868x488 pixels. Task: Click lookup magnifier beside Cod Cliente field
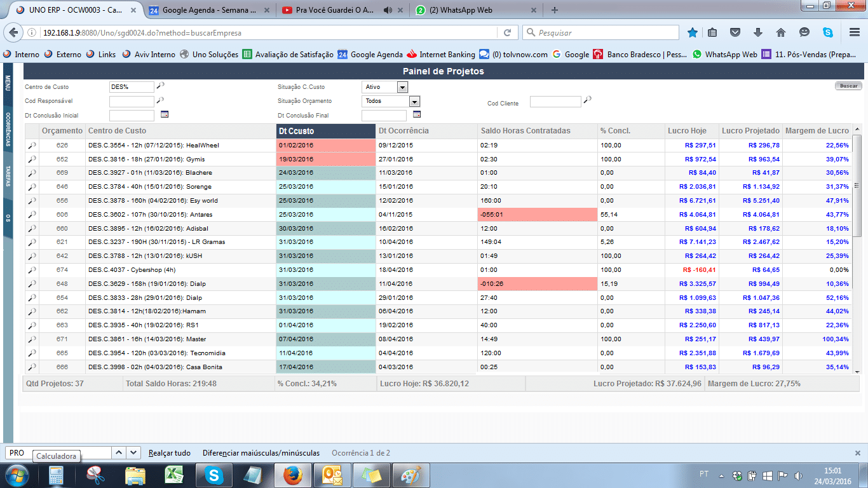pyautogui.click(x=587, y=100)
